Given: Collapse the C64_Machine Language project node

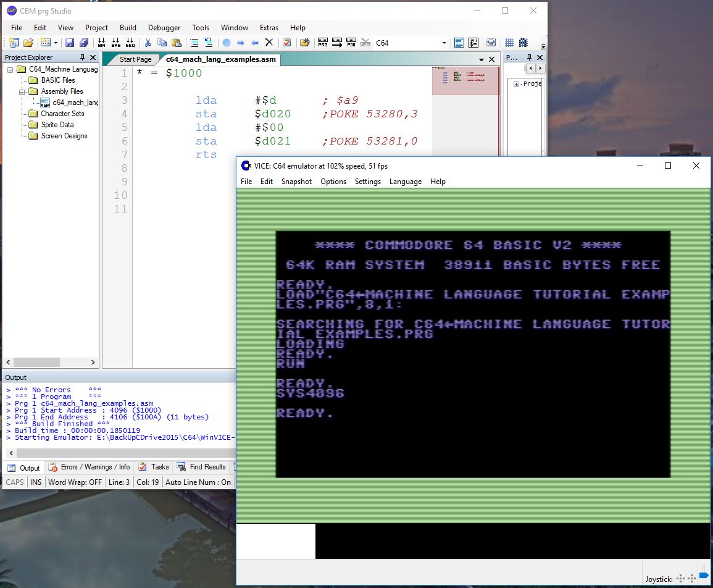Looking at the screenshot, I should coord(10,70).
